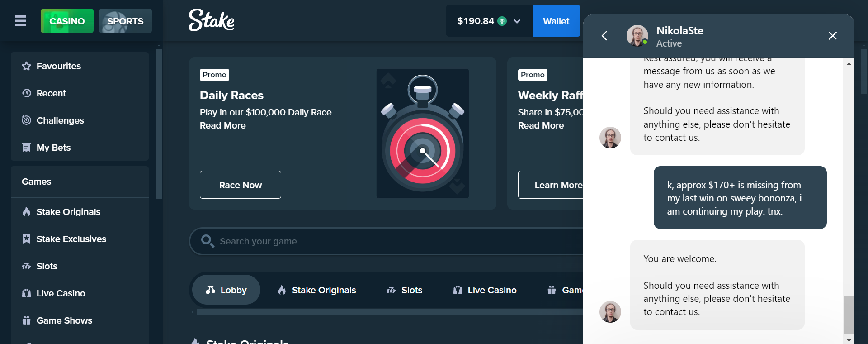The image size is (868, 344).
Task: Select the Live Casino tab
Action: [x=485, y=290]
